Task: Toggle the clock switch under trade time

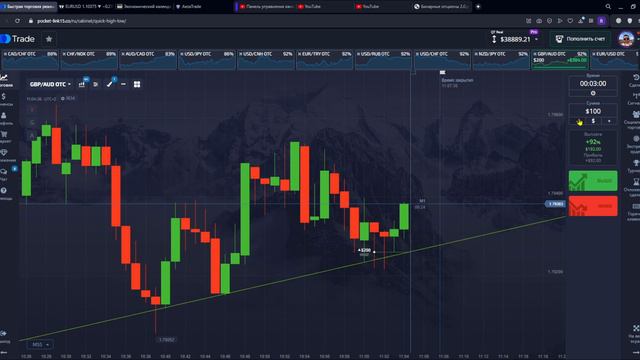Action: pos(593,93)
